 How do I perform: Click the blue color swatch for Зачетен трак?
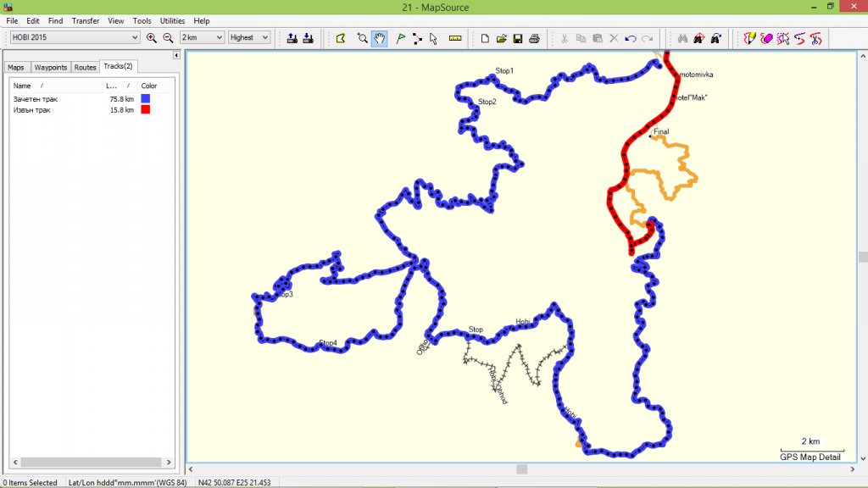[x=146, y=98]
